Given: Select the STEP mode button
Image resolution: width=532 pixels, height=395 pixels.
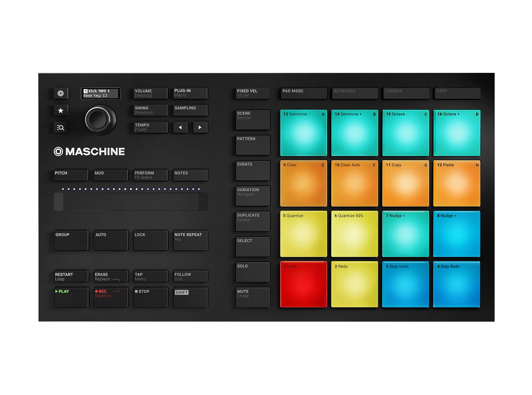Looking at the screenshot, I should pos(457,93).
